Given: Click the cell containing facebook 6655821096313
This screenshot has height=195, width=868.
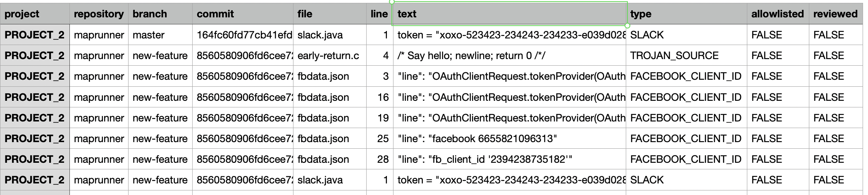Looking at the screenshot, I should tap(509, 139).
